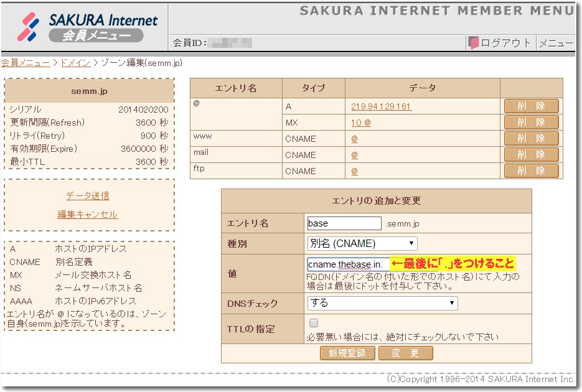Open the 10 @ MX record link
This screenshot has height=392, width=582.
click(361, 123)
